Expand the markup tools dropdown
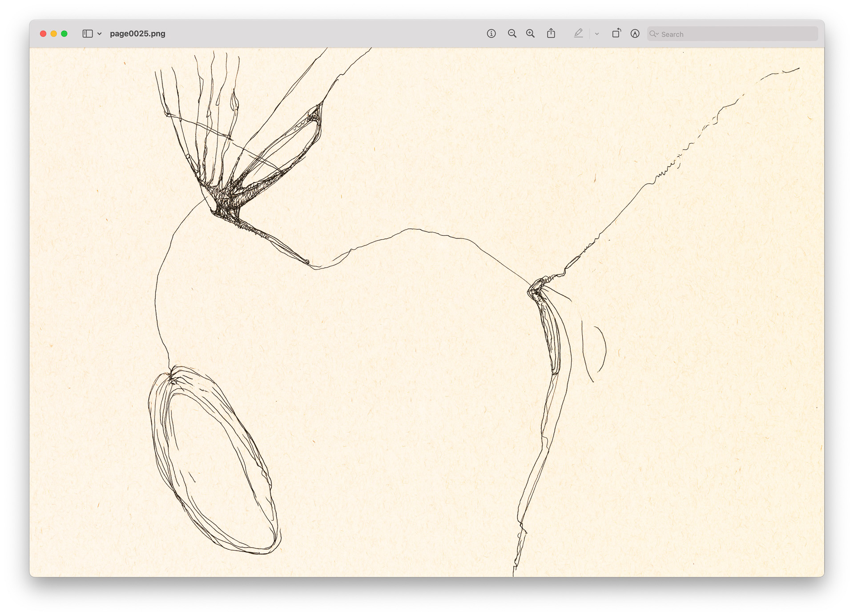The width and height of the screenshot is (854, 616). point(596,33)
